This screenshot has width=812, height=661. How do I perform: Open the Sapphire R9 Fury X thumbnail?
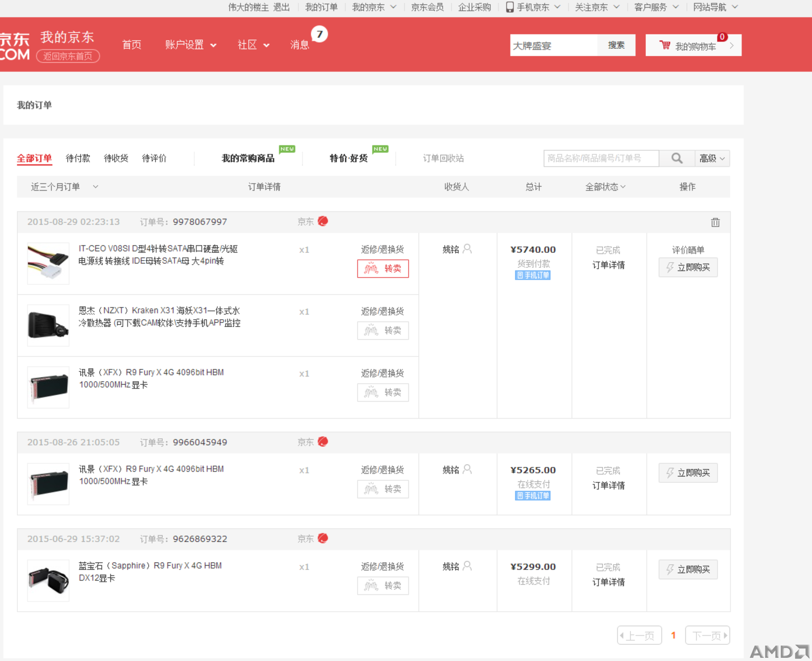(48, 581)
